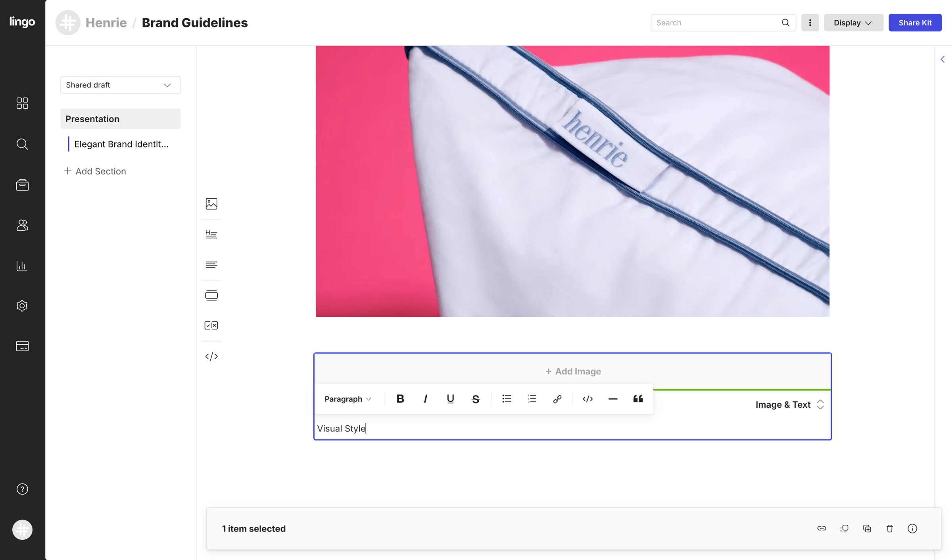The image size is (952, 560).
Task: Open the settings gear icon in the sidebar
Action: 22,306
